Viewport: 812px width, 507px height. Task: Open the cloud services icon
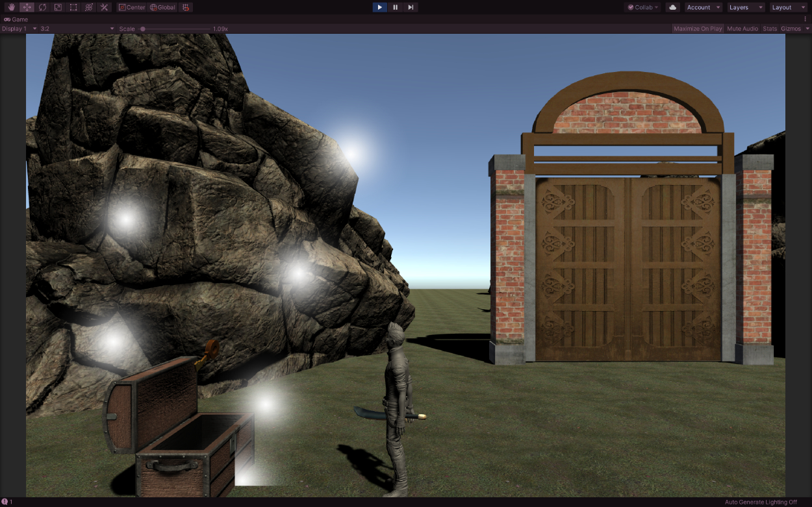(672, 7)
